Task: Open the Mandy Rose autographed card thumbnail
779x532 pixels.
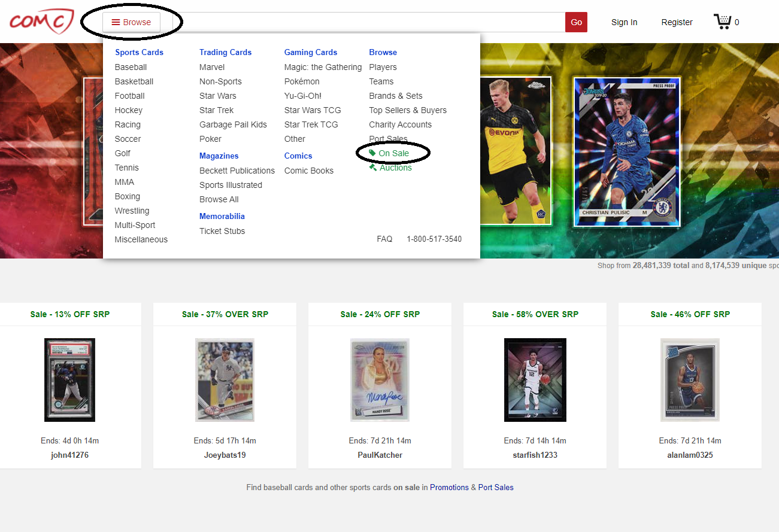Action: coord(380,380)
